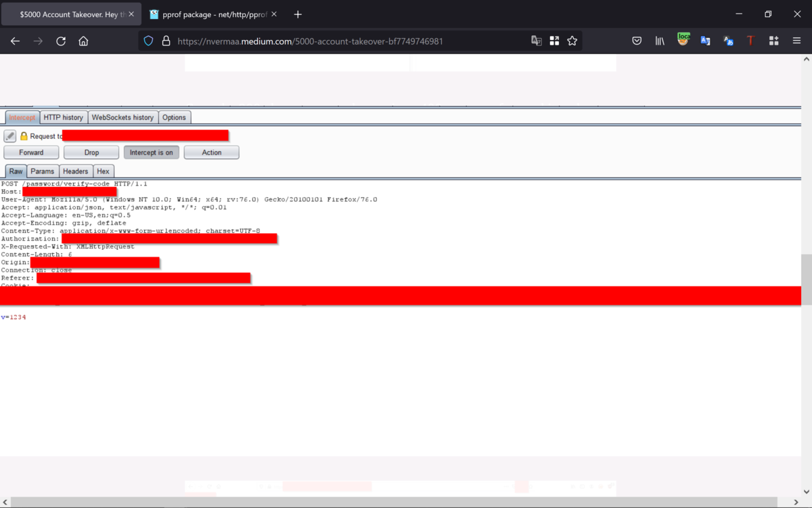Click the User-Agent header line
Screen dimensions: 812x508
point(189,200)
